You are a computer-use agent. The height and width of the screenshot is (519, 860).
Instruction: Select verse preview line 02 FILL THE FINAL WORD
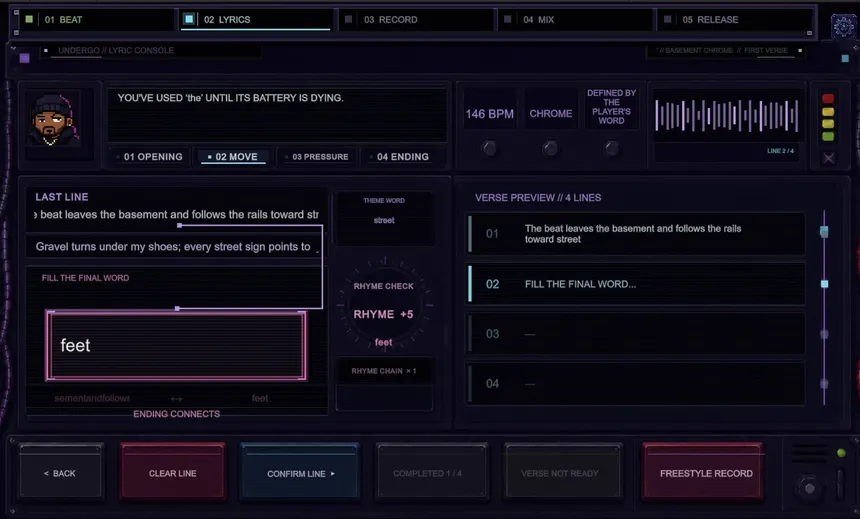tap(636, 284)
